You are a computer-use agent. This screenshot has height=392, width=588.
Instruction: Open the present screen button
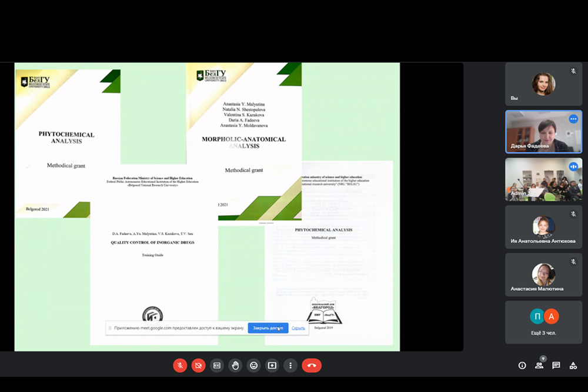point(272,366)
